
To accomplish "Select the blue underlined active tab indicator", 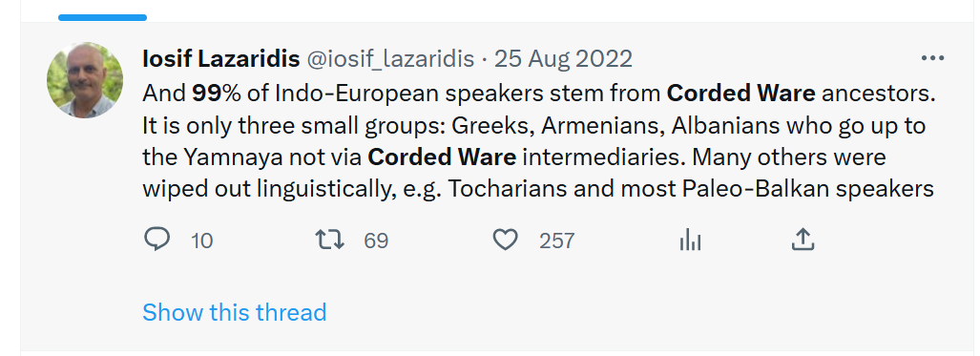I will 102,17.
